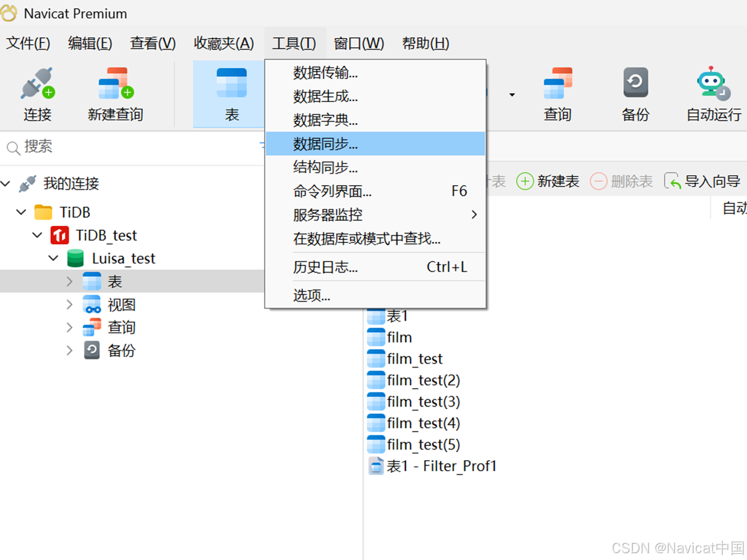Click the 删除表 button
The width and height of the screenshot is (747, 560).
622,181
